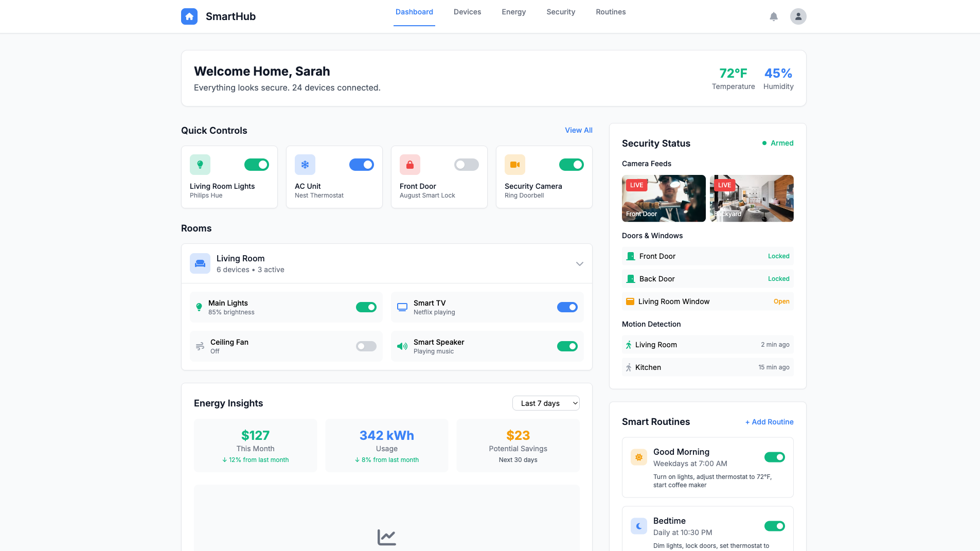Click the Security Camera icon
Screen dimensions: 980x551
[514, 165]
